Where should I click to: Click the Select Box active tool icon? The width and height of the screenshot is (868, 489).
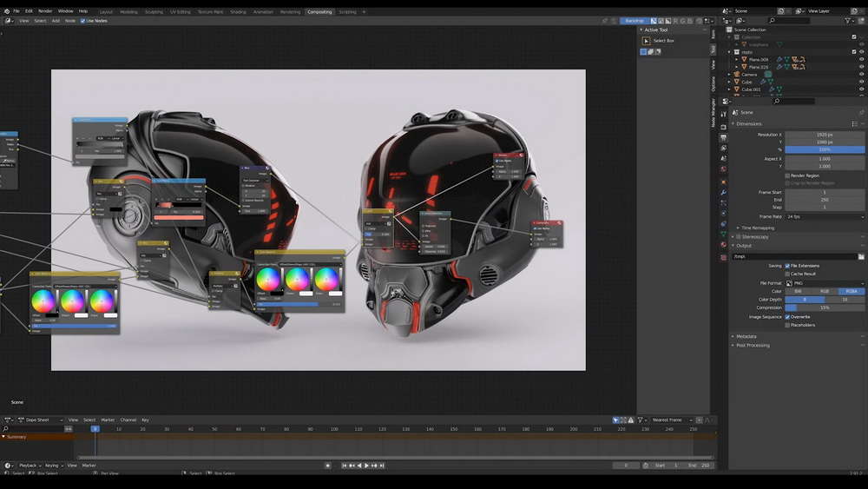click(646, 41)
